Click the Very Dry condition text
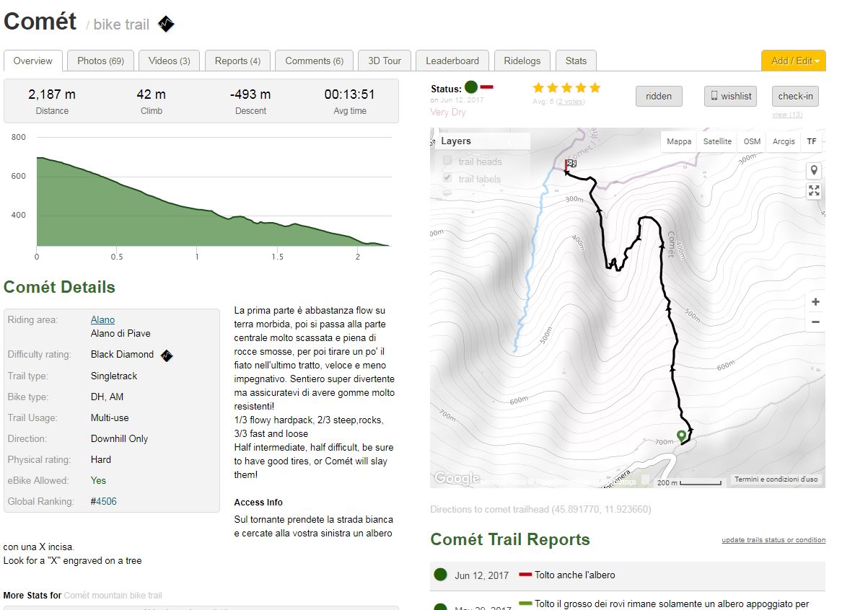Screen dimensions: 868x610 click(x=448, y=112)
